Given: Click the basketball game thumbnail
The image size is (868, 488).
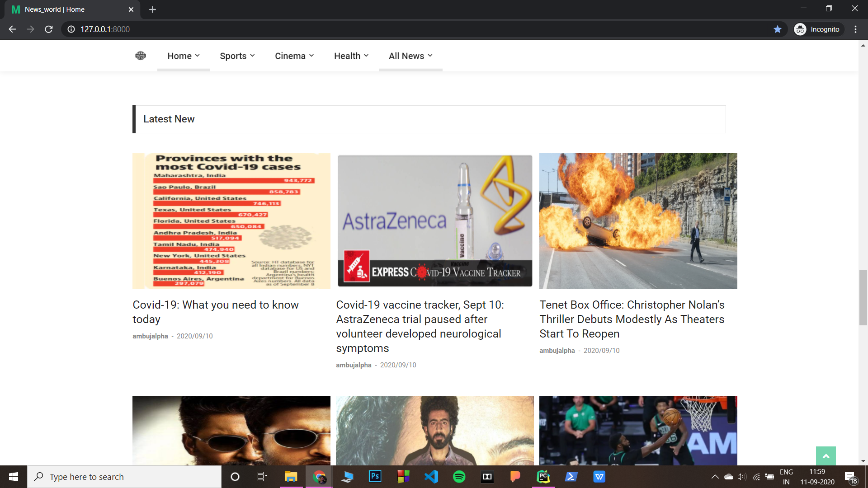Looking at the screenshot, I should [x=638, y=431].
